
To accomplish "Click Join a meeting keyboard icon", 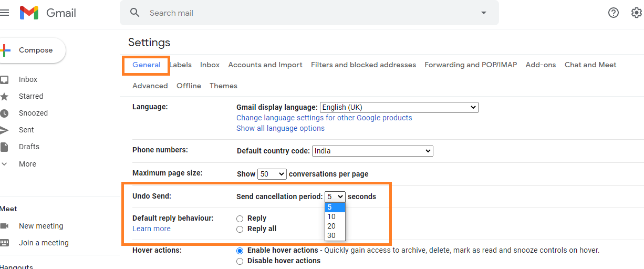I will pos(4,243).
